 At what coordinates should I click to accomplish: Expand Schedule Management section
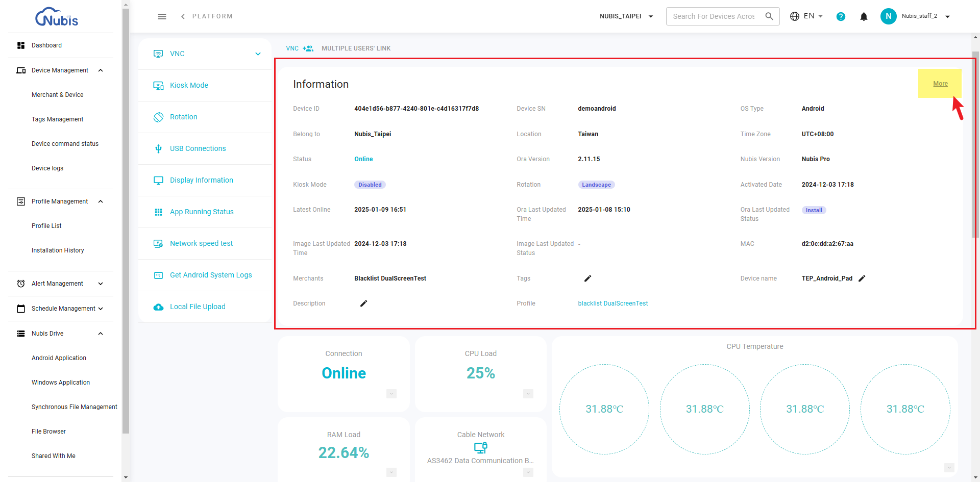click(x=101, y=309)
